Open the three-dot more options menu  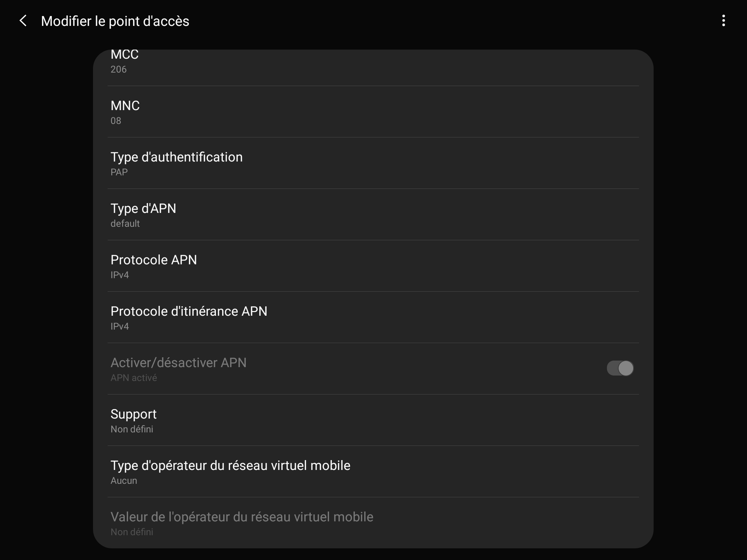[723, 21]
